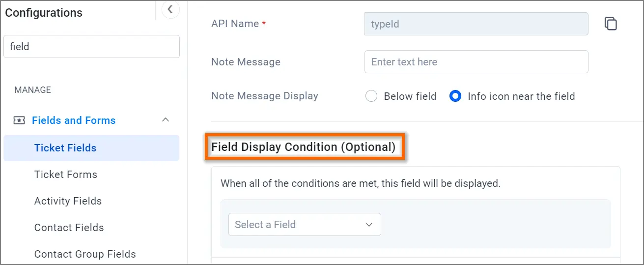Focus the Note Message text box
The width and height of the screenshot is (644, 265).
(x=476, y=62)
